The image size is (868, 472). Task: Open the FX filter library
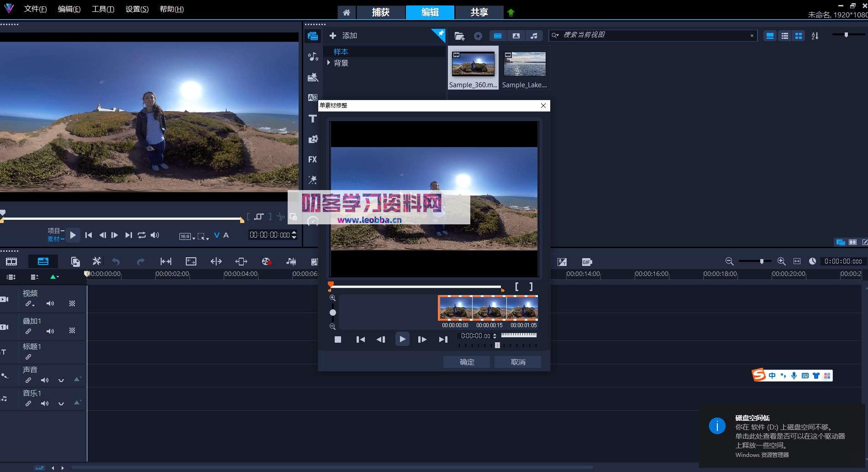(312, 159)
